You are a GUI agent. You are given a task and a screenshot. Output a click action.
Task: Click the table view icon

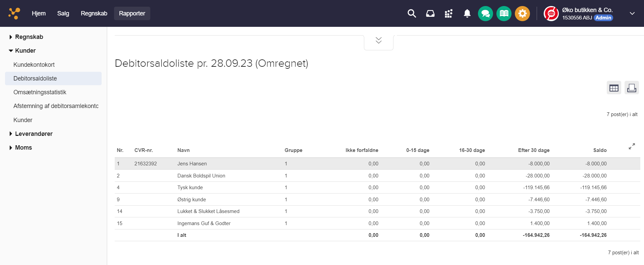tap(614, 88)
